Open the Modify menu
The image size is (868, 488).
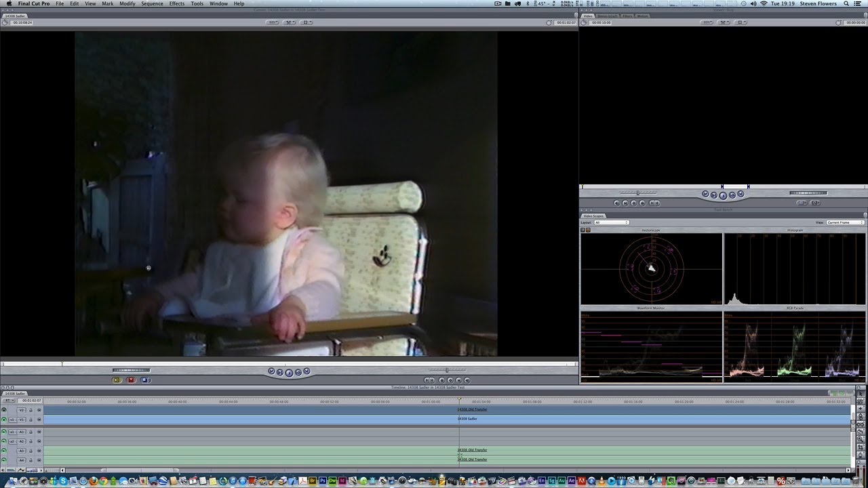(x=127, y=3)
